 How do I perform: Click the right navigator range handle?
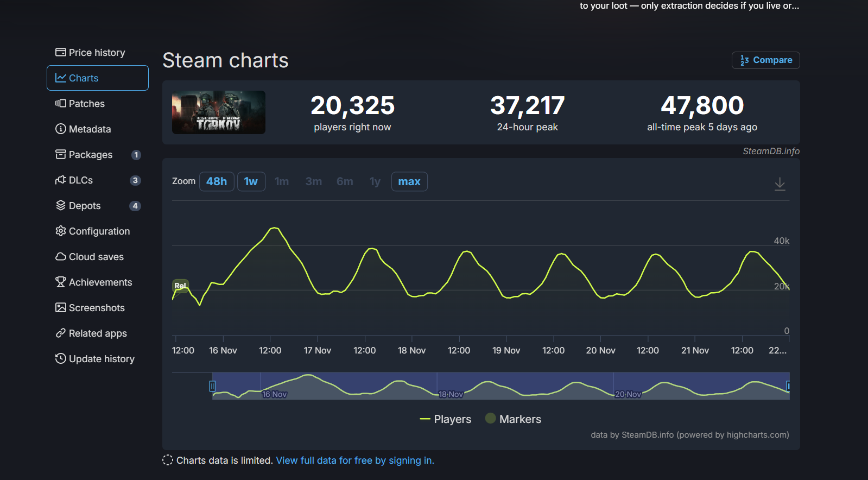(788, 386)
